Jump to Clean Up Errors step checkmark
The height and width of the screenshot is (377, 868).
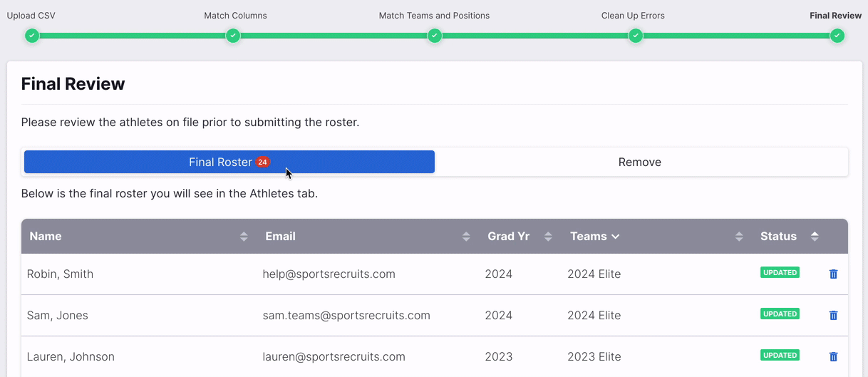click(x=635, y=36)
